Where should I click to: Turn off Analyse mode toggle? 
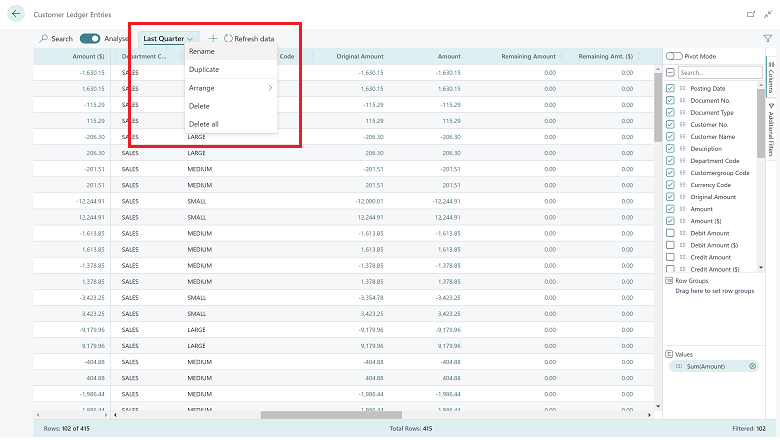tap(90, 38)
